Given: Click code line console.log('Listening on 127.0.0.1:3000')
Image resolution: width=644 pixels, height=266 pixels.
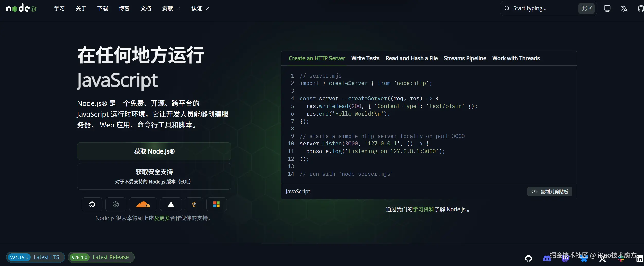Looking at the screenshot, I should [375, 151].
